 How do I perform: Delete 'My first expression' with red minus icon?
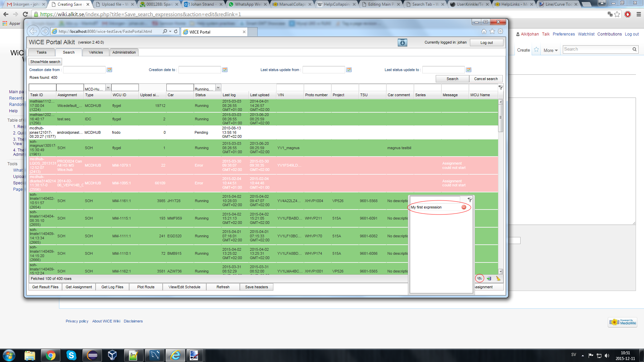[x=464, y=207]
